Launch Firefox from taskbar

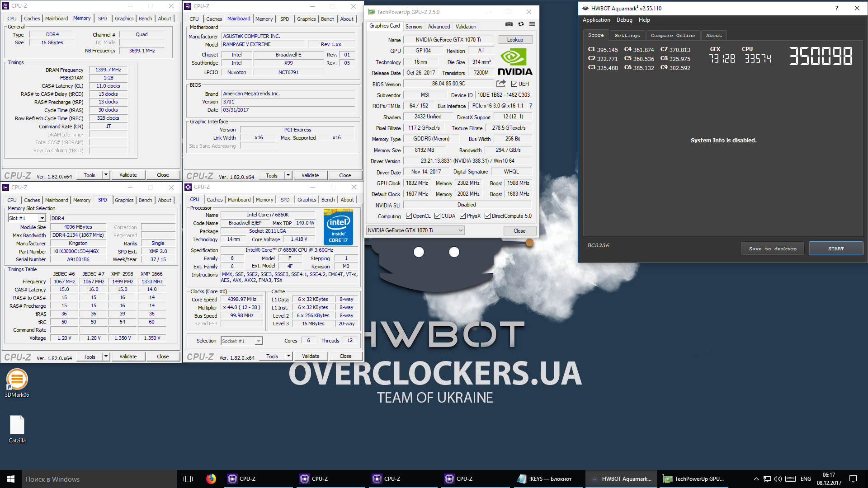[211, 479]
